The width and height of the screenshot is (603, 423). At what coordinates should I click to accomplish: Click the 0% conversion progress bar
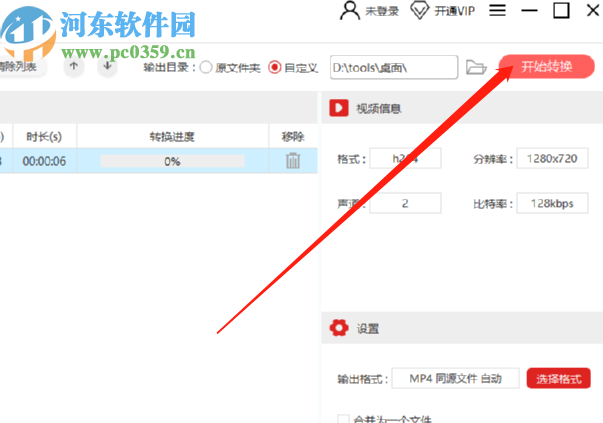[172, 161]
